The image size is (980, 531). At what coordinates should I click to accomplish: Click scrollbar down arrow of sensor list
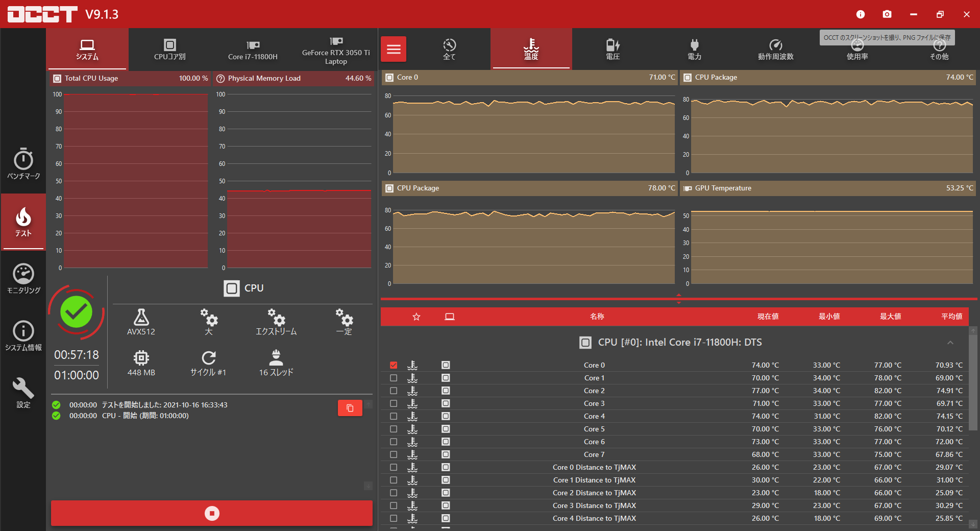point(973,524)
